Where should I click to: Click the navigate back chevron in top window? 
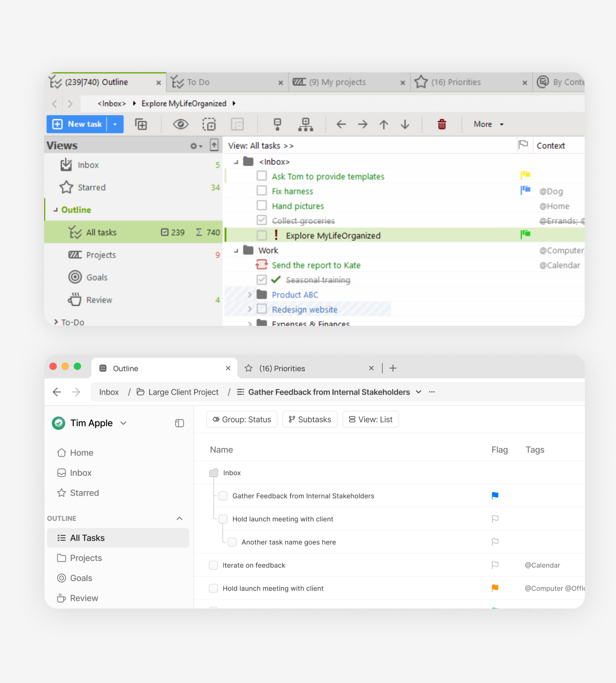(54, 104)
